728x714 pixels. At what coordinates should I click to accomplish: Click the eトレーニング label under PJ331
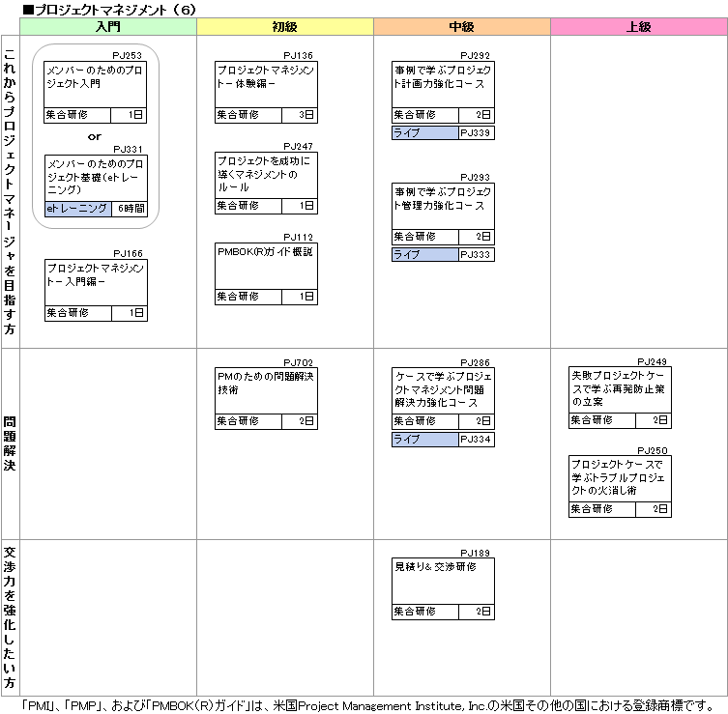point(78,209)
